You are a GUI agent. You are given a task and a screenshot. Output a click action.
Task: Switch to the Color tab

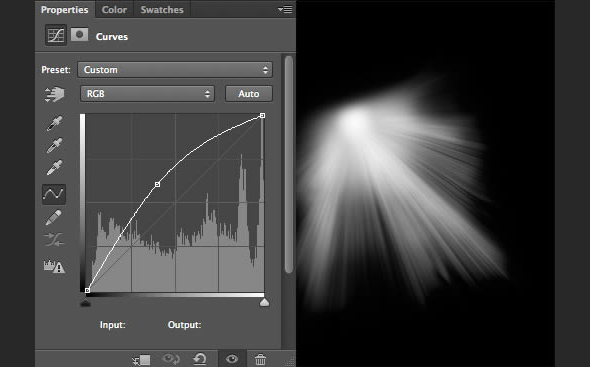[x=114, y=9]
